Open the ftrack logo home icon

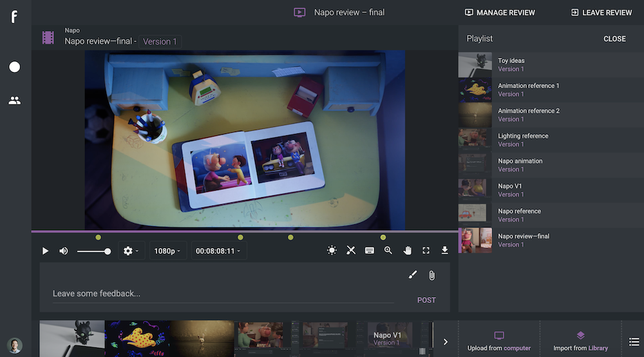click(14, 17)
